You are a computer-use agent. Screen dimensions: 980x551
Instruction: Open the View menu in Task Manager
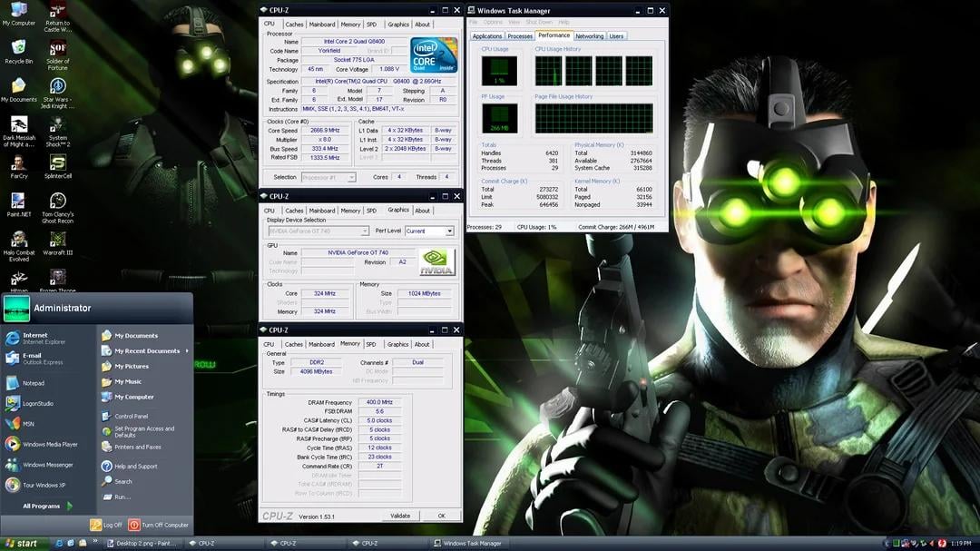coord(514,22)
